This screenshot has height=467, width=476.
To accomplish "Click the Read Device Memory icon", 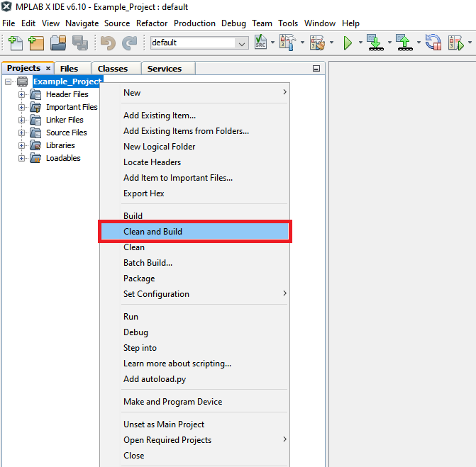I will coord(404,43).
